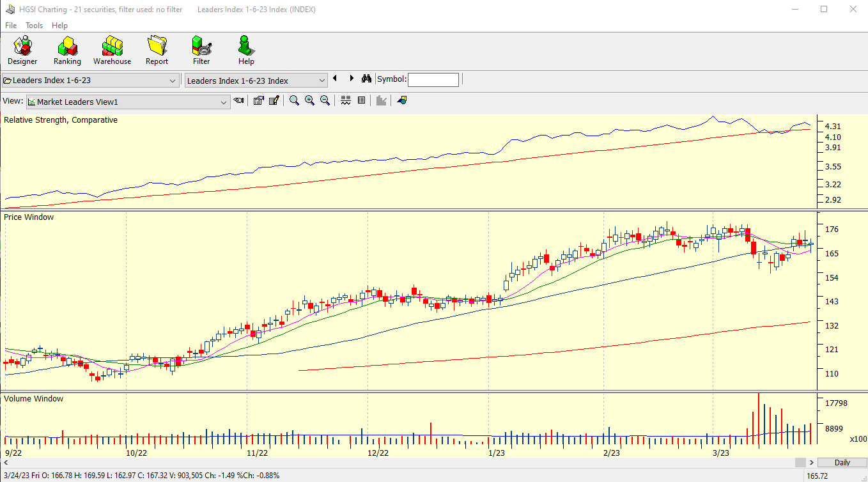Click the plain magnifier zoom icon
Viewport: 868px width, 482px height.
tap(294, 100)
